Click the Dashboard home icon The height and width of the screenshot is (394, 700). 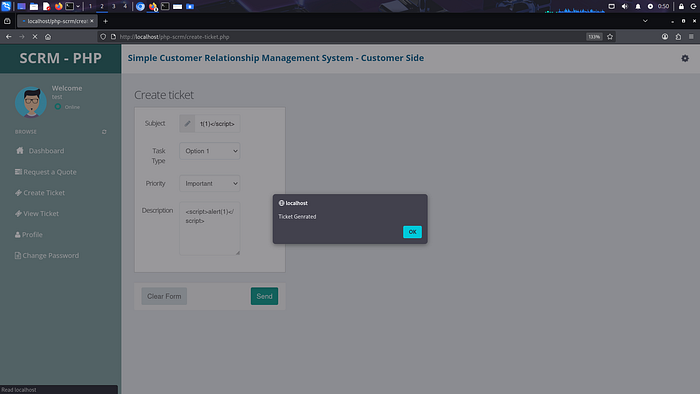[20, 150]
